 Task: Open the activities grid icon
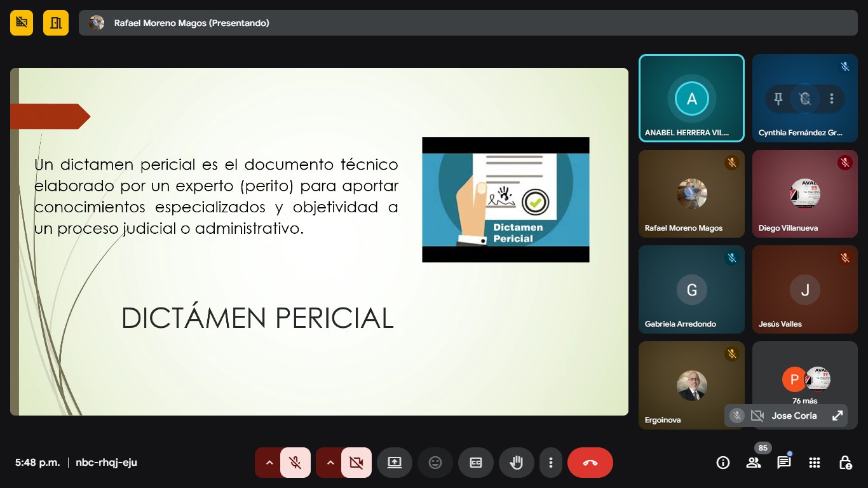815,463
